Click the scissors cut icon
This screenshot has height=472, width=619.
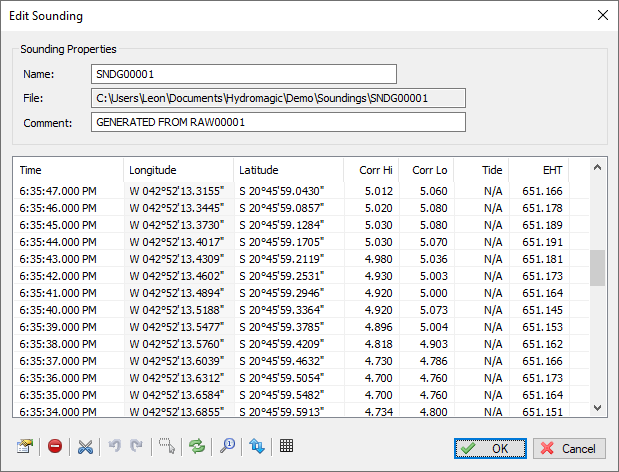coord(85,447)
